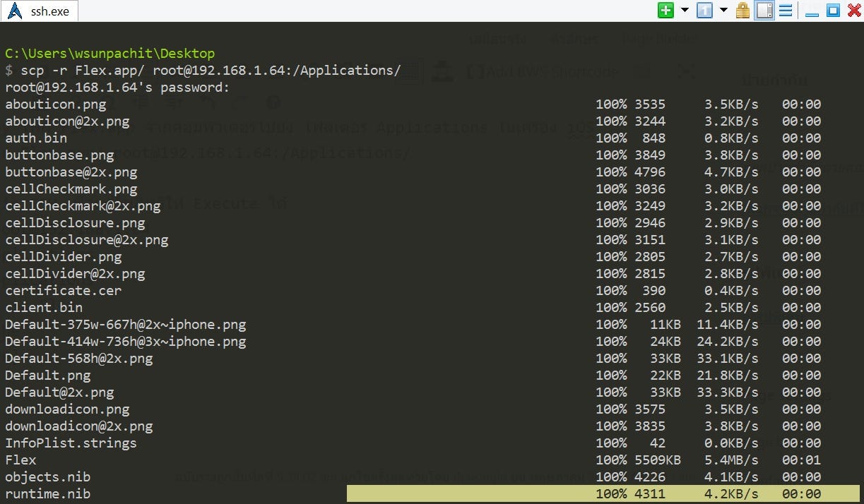Click the abouticon.png file name
The width and height of the screenshot is (864, 504).
56,104
